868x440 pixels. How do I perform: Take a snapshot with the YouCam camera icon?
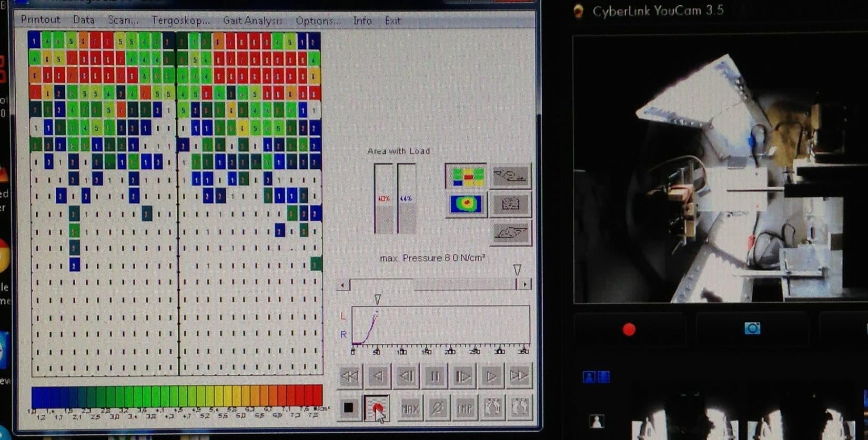[752, 329]
